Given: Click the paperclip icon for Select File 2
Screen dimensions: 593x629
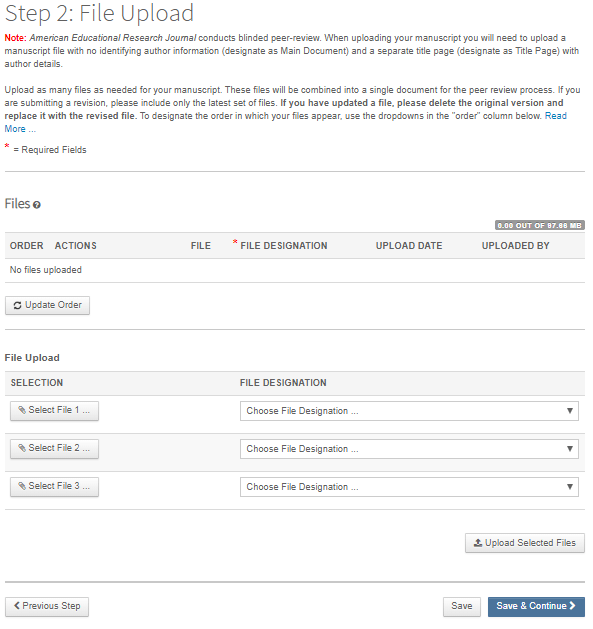Looking at the screenshot, I should [x=22, y=448].
